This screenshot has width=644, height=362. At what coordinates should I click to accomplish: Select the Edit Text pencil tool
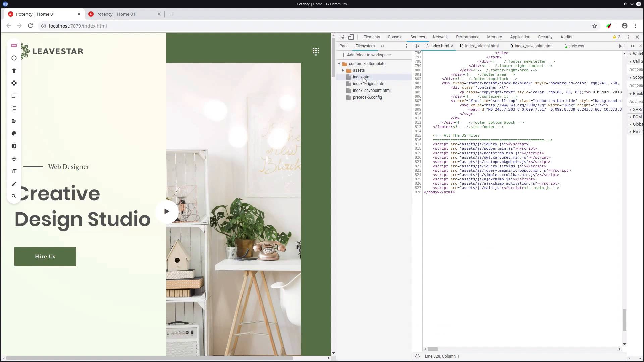click(x=14, y=184)
